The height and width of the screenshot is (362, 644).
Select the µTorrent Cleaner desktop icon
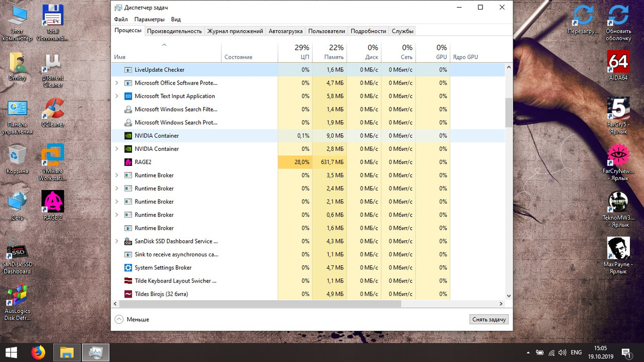tap(52, 70)
